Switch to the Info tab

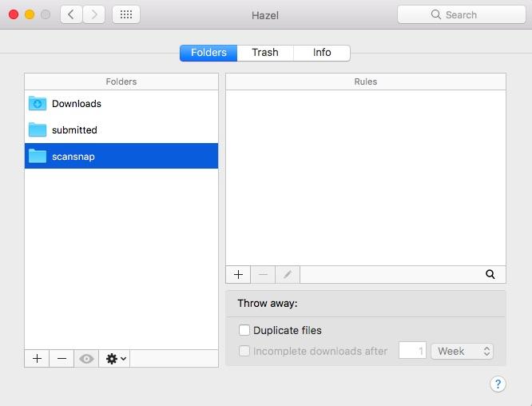[x=322, y=53]
